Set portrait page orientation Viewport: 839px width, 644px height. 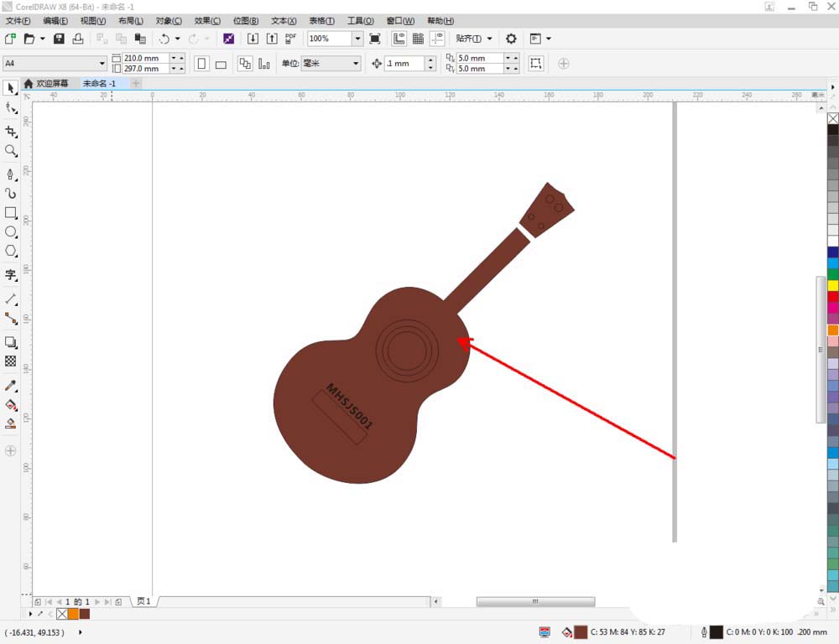pyautogui.click(x=201, y=64)
